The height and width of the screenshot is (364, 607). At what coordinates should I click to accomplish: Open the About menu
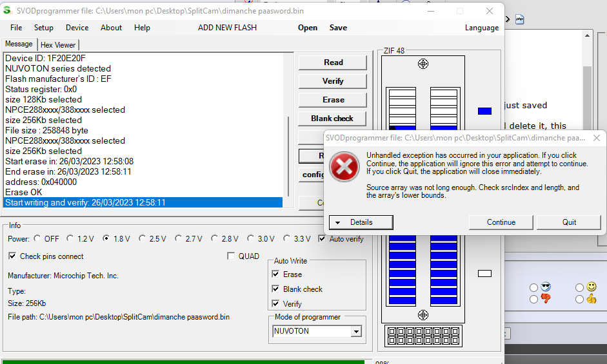111,28
